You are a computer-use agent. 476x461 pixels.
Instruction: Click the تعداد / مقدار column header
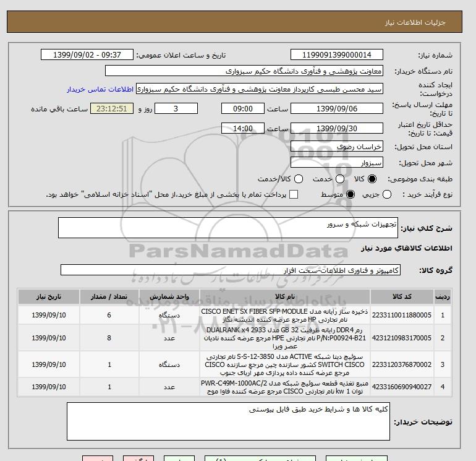109,297
